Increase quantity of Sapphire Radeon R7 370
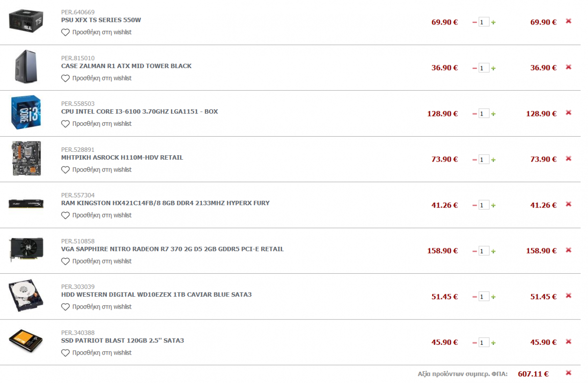Image resolution: width=588 pixels, height=383 pixels. [493, 251]
